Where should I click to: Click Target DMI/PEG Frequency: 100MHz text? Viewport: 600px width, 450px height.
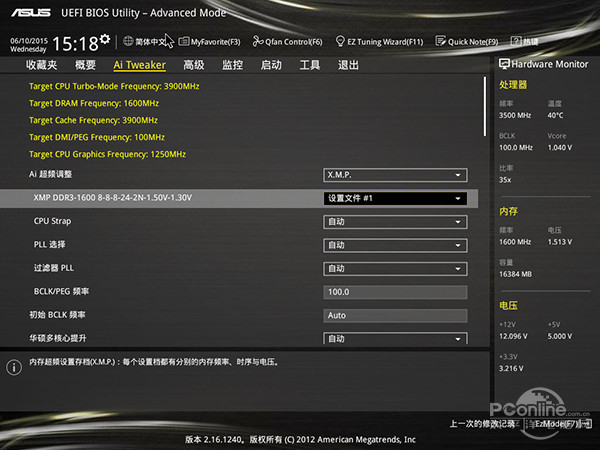(x=97, y=137)
